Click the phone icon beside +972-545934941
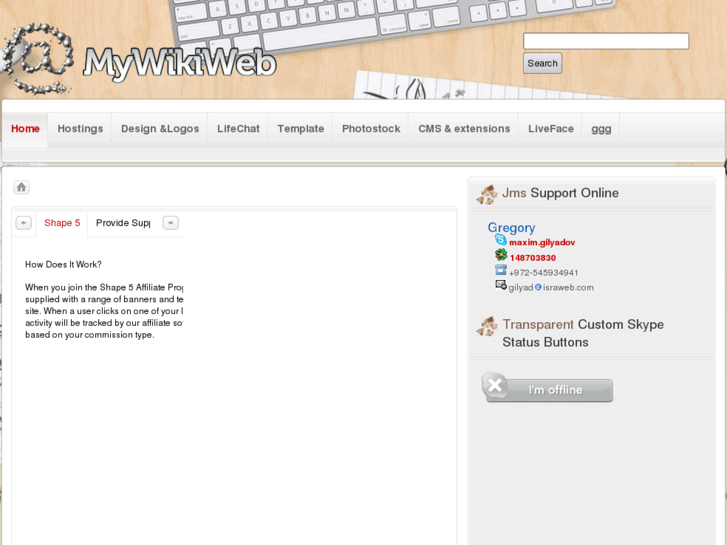 [501, 270]
